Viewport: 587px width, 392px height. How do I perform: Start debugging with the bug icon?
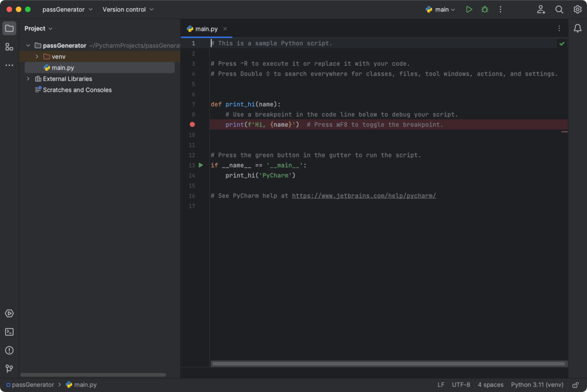pos(485,9)
